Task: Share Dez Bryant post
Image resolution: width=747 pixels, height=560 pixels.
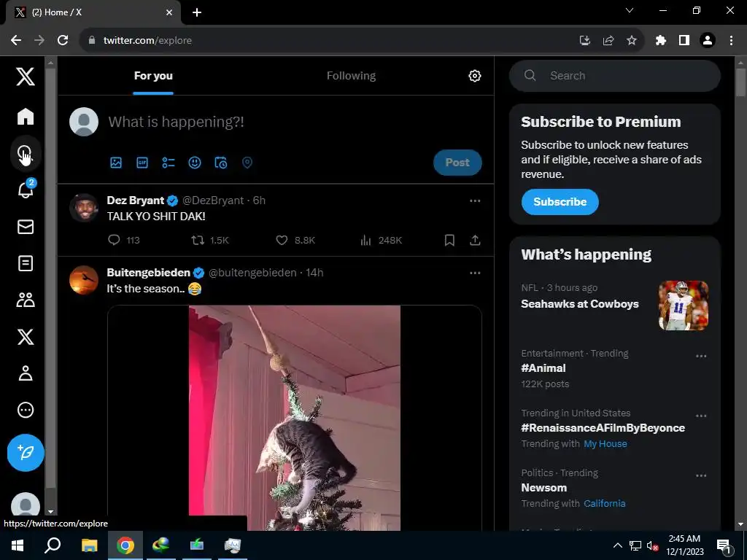Action: pyautogui.click(x=475, y=240)
